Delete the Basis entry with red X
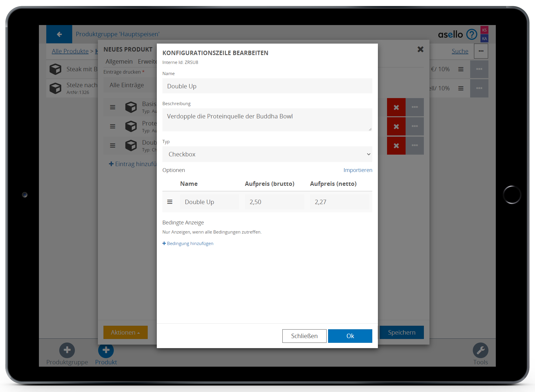 pyautogui.click(x=396, y=107)
